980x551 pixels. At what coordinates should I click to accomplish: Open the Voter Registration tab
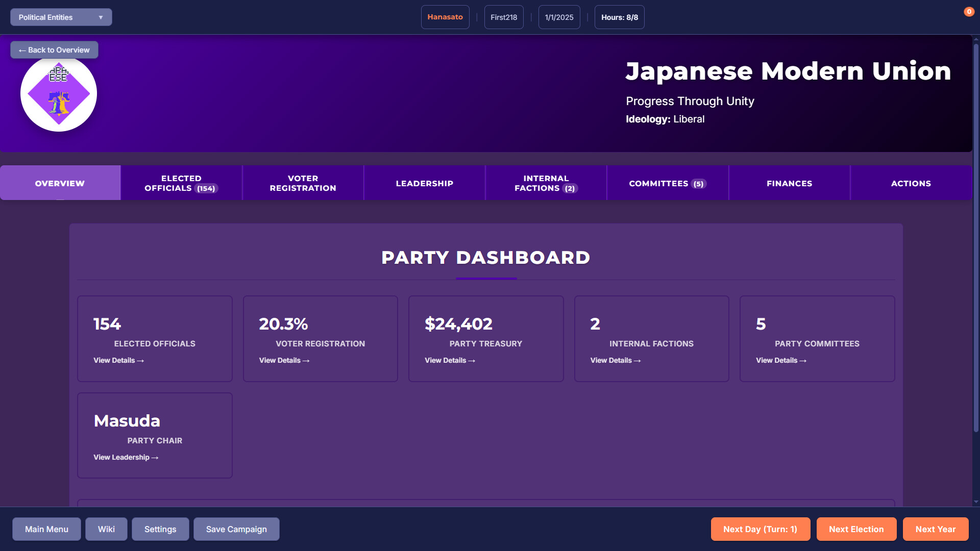tap(302, 183)
